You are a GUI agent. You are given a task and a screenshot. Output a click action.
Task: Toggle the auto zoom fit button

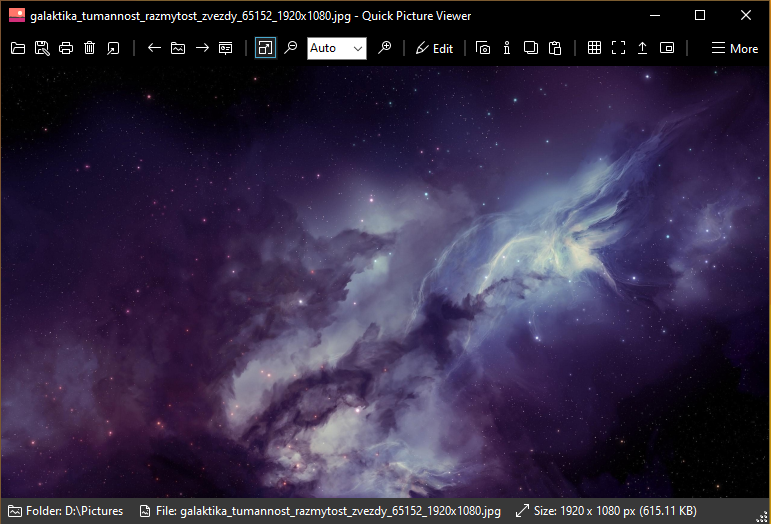click(266, 48)
